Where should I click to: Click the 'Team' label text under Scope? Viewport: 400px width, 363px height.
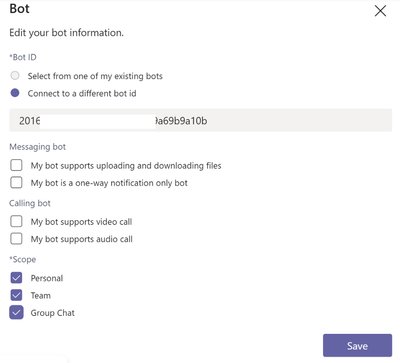coord(41,295)
